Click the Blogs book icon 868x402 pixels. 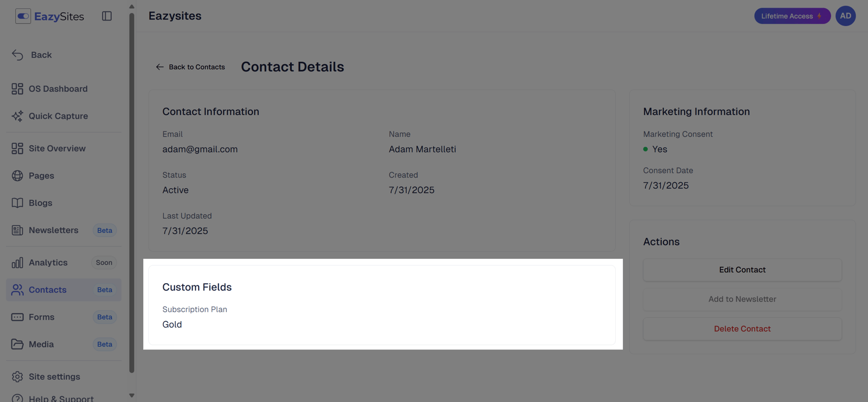(x=17, y=203)
